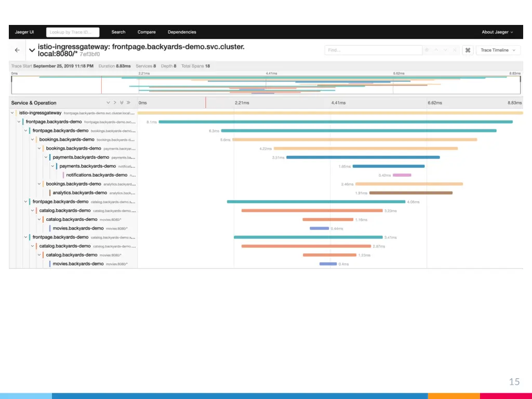Click the 5.6ms bookings span bar
532x399 pixels.
[354, 139]
